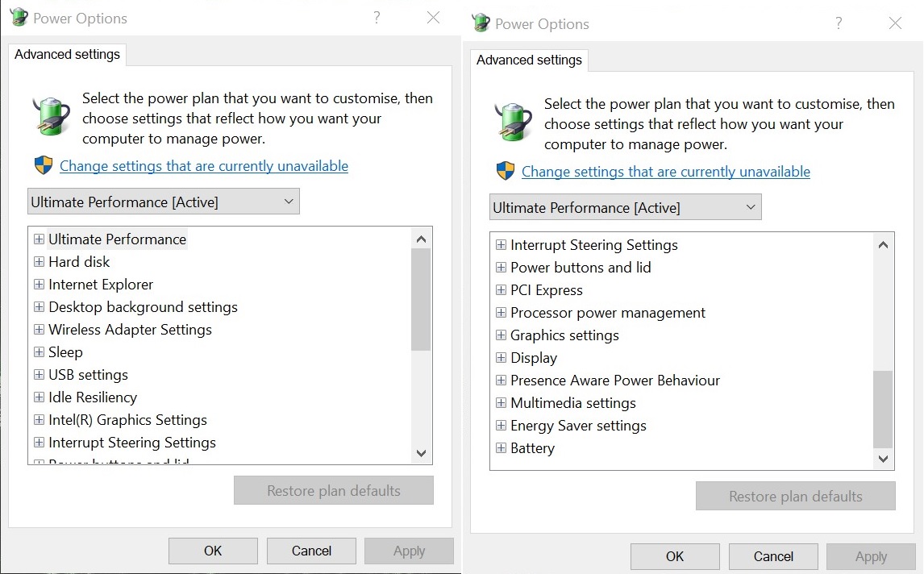The width and height of the screenshot is (924, 574).
Task: Expand the Display settings node
Action: (501, 358)
